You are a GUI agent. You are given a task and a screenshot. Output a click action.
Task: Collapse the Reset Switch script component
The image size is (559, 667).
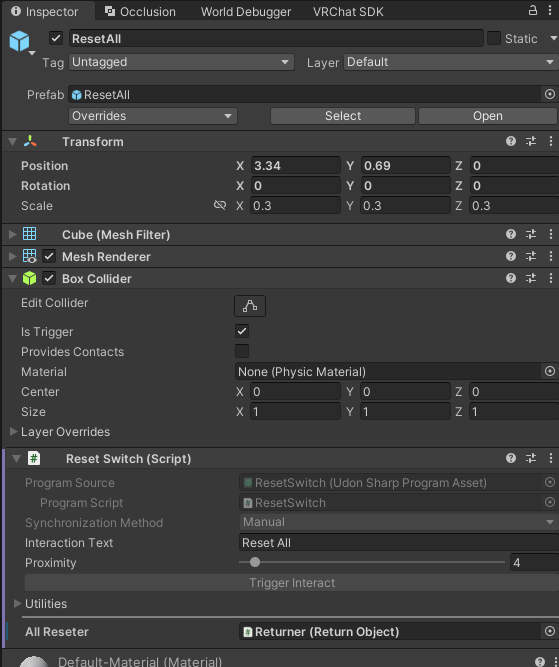point(17,459)
